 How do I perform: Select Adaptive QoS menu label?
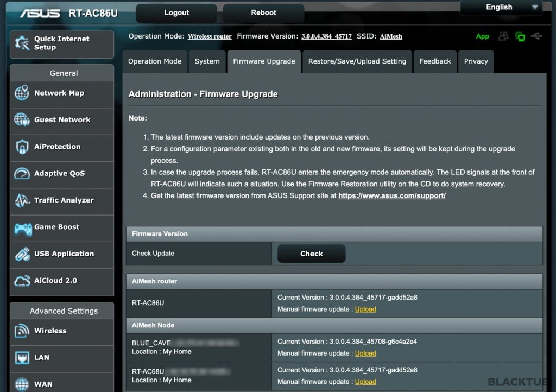tap(60, 173)
